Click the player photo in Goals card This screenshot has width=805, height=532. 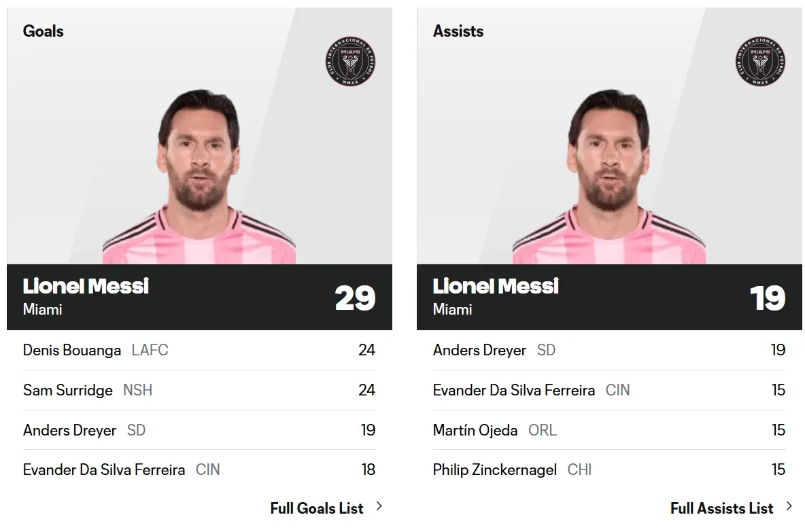coord(199,178)
